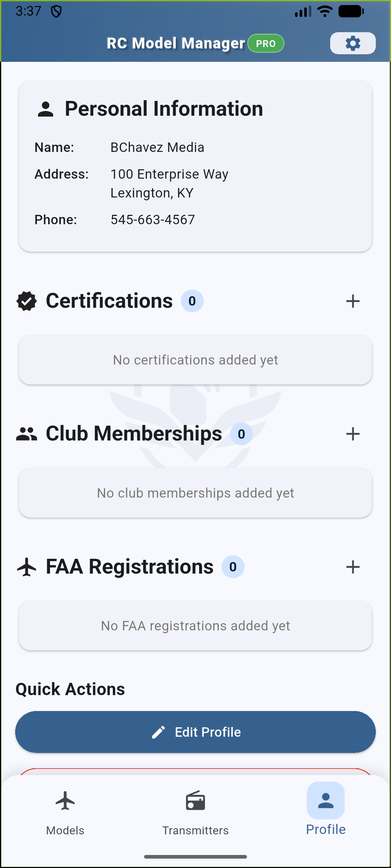This screenshot has width=391, height=868.
Task: Tap the No club memberships added yet card
Action: coord(195,493)
